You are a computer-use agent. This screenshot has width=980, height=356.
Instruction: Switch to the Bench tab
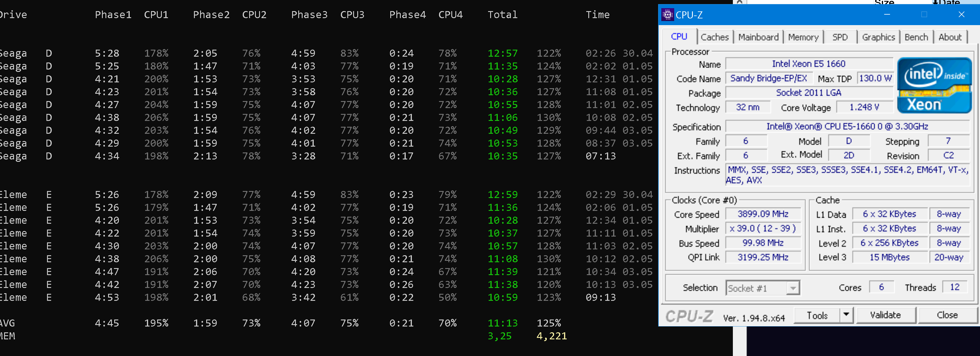point(916,37)
